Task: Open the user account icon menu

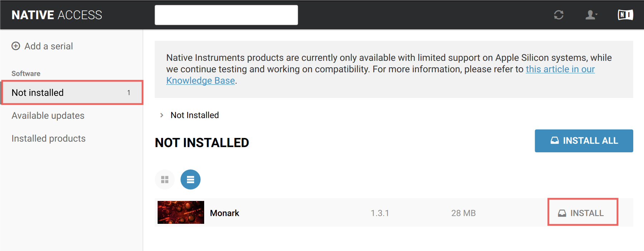Action: click(590, 15)
